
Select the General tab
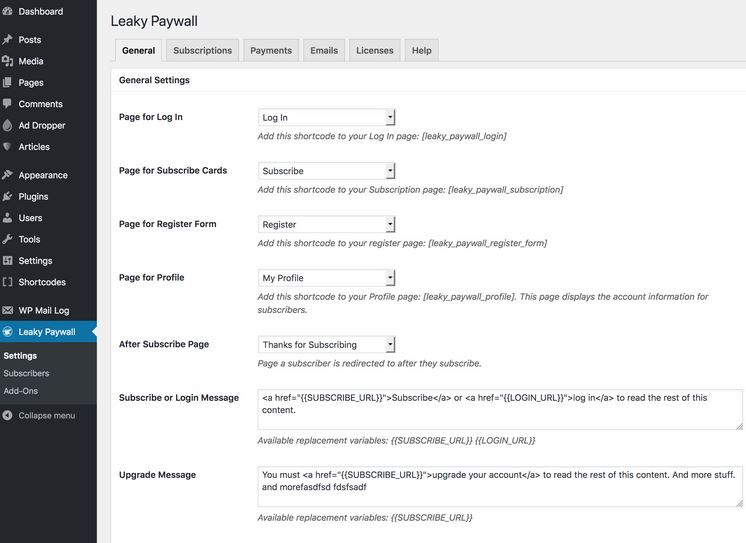click(x=138, y=50)
